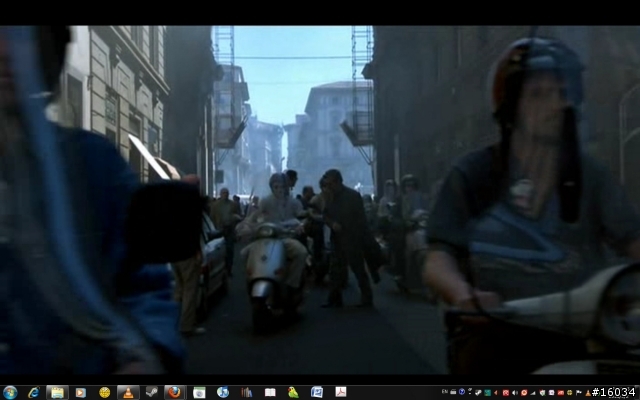Click the VLC cone icon in system tray

(588, 393)
